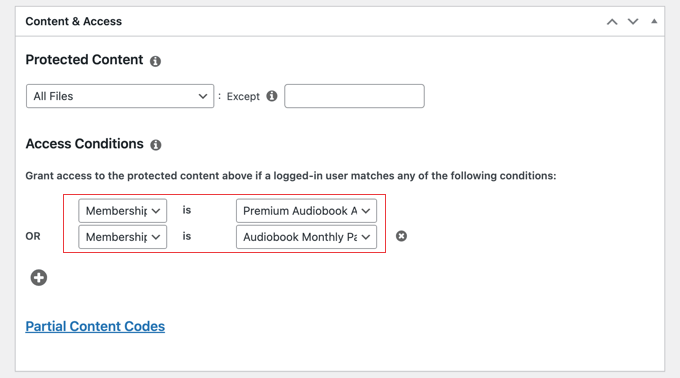Show Protected Content info tooltip
Screen dimensions: 680x378
[155, 61]
